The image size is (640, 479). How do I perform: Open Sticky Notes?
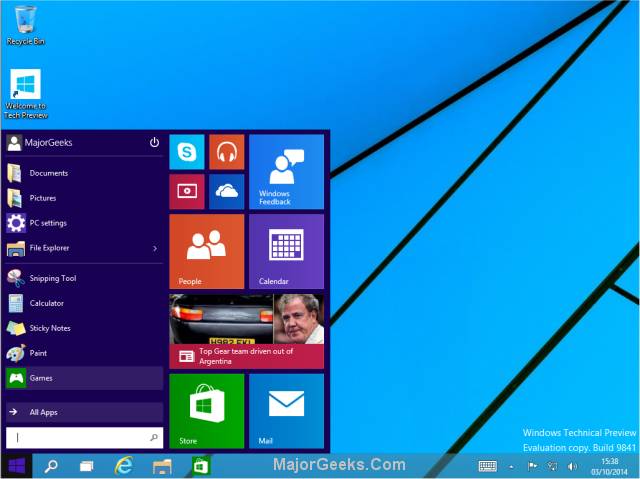[x=84, y=328]
